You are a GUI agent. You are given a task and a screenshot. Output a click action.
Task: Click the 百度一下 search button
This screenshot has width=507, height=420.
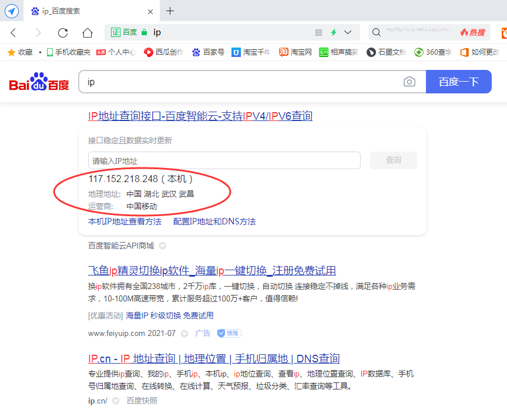459,82
